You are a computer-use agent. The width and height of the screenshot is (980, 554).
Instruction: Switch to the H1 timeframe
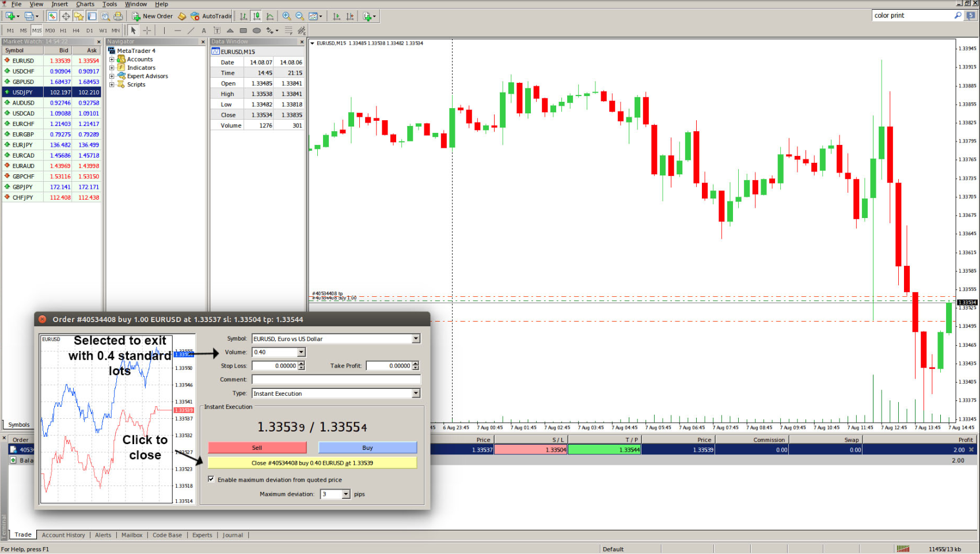tap(63, 30)
